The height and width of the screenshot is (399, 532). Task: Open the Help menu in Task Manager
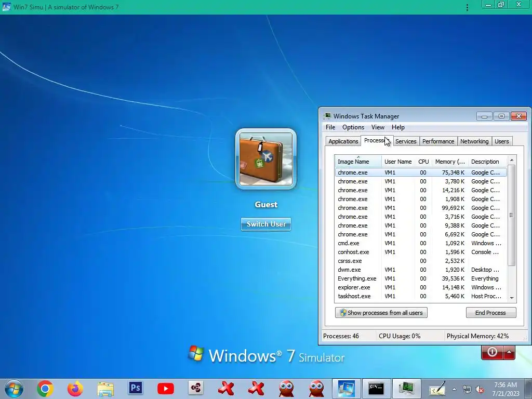398,127
